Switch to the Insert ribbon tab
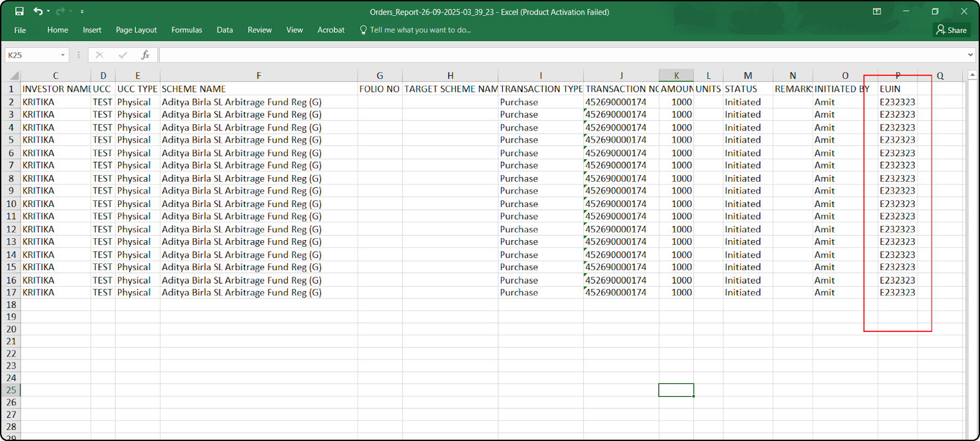This screenshot has width=980, height=441. point(92,30)
